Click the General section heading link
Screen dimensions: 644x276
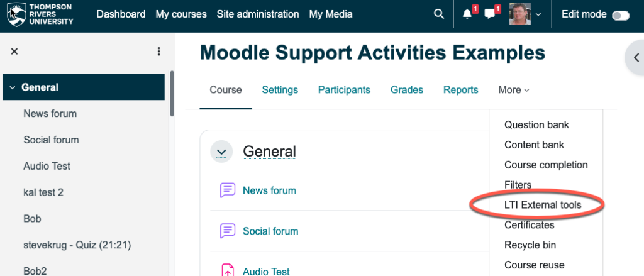click(269, 152)
